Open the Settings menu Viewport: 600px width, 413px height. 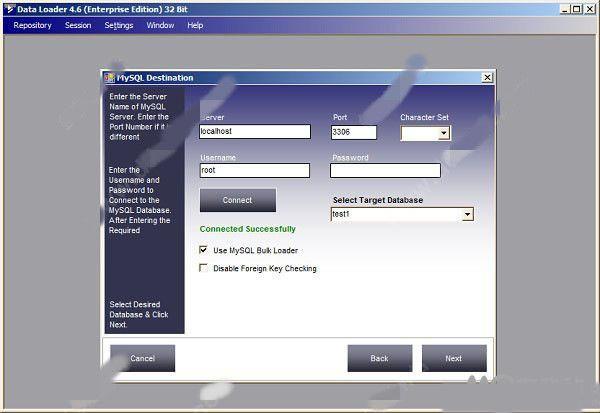118,25
